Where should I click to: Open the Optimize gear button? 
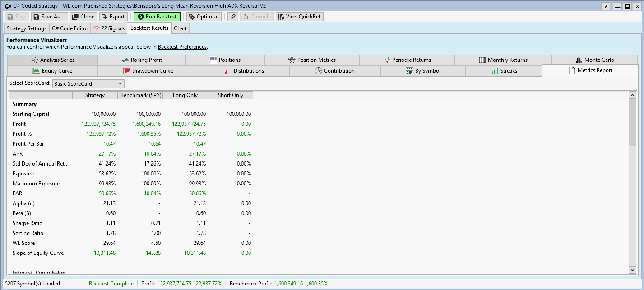pyautogui.click(x=204, y=17)
